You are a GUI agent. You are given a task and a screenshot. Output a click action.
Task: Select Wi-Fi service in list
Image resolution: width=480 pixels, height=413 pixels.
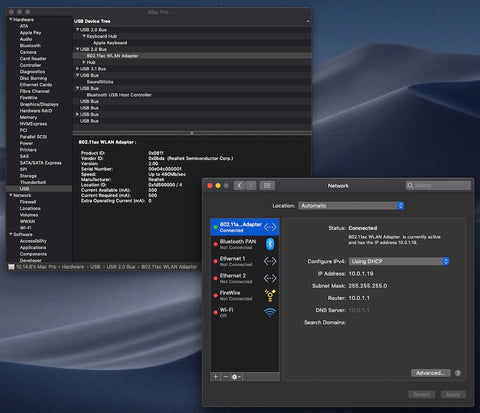tap(245, 313)
